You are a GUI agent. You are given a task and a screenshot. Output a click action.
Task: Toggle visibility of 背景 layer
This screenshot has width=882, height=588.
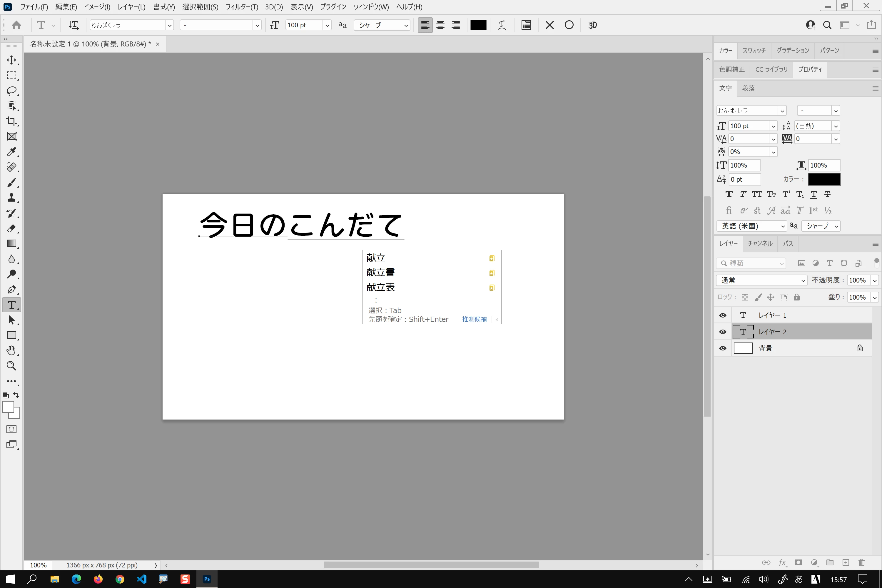pyautogui.click(x=723, y=348)
